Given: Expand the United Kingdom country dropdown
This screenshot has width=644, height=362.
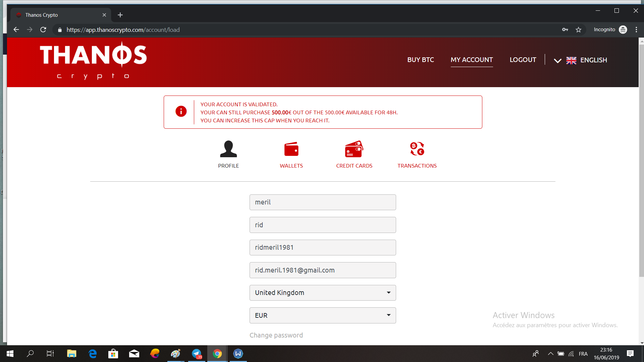Looking at the screenshot, I should [x=322, y=293].
